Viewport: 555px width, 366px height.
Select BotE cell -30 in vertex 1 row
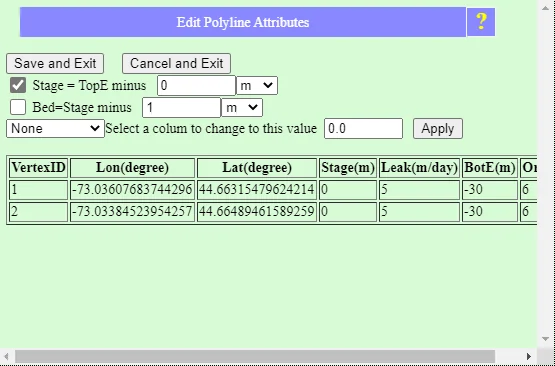pyautogui.click(x=490, y=190)
